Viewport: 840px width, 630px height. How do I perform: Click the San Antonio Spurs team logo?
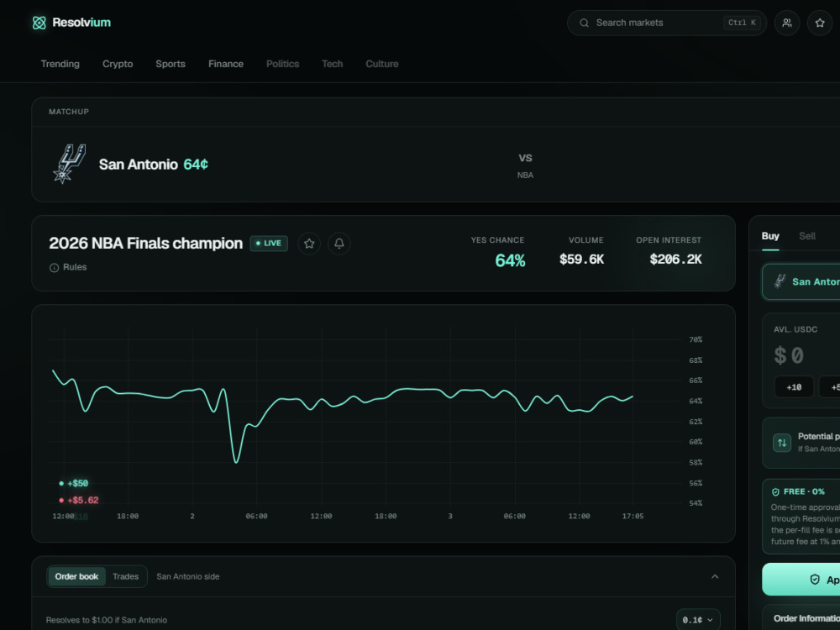tap(69, 164)
